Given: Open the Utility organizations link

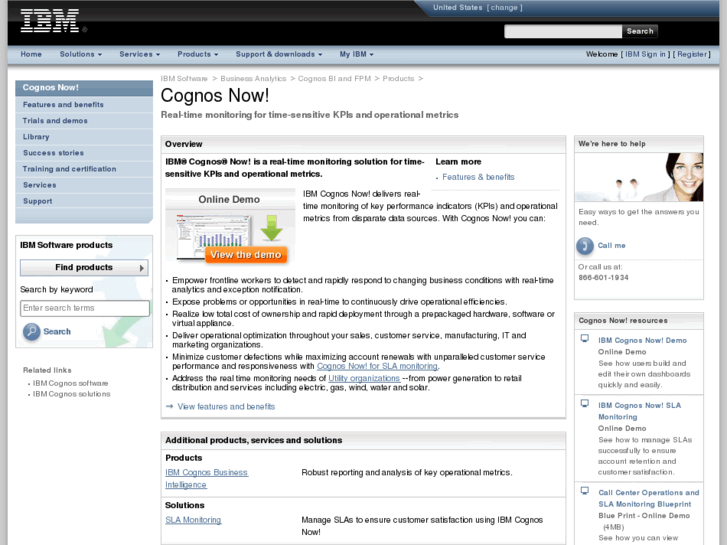Looking at the screenshot, I should [364, 378].
